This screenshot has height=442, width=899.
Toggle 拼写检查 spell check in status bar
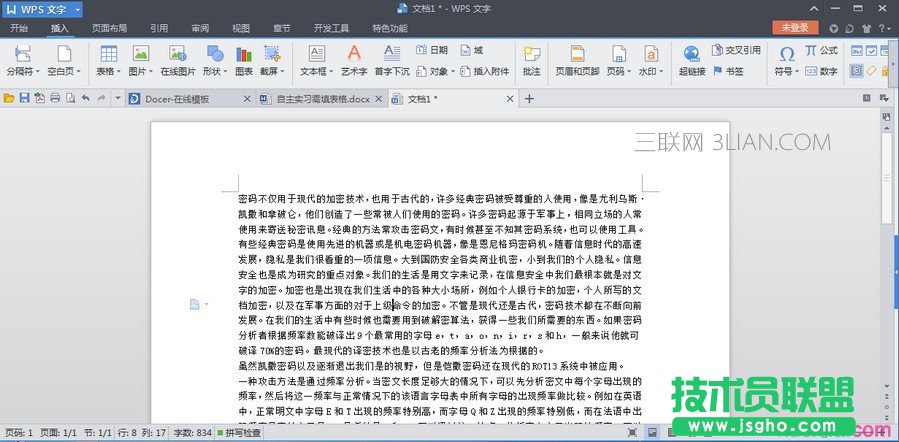pyautogui.click(x=239, y=433)
